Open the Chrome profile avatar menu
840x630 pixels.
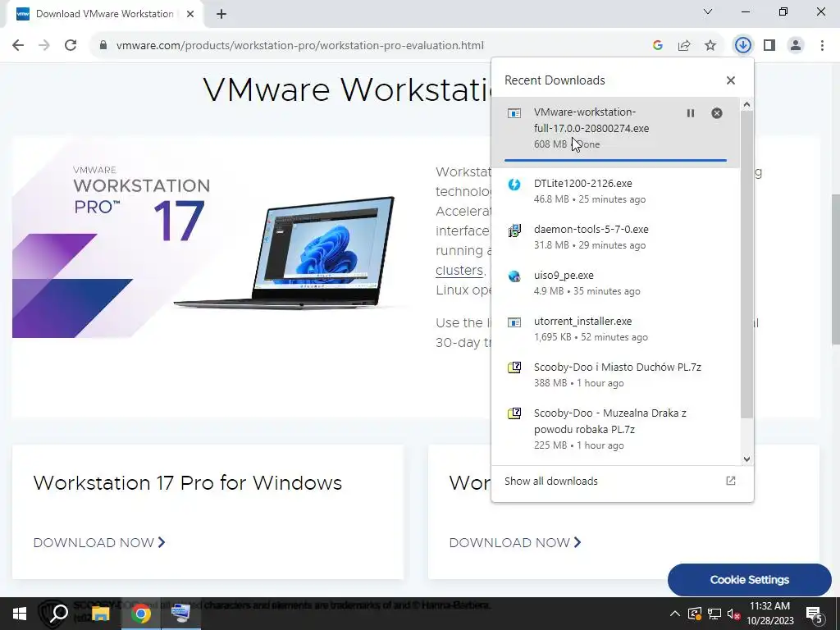pos(796,45)
